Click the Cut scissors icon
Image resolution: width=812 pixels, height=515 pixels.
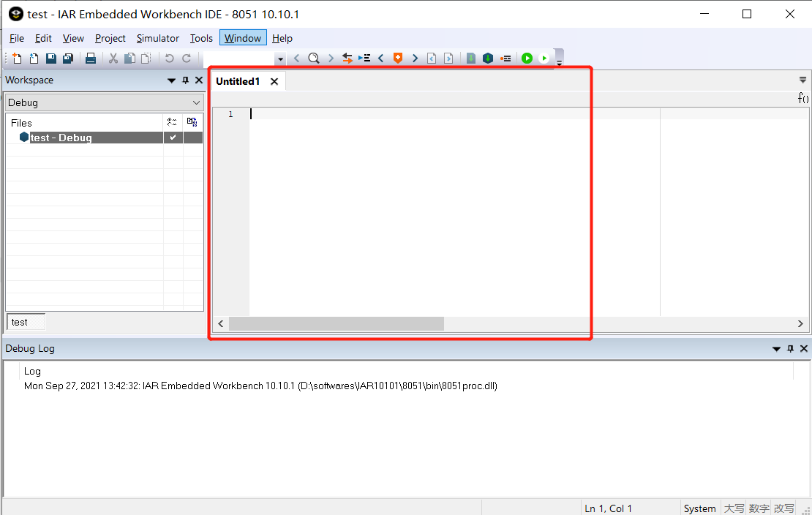tap(113, 58)
